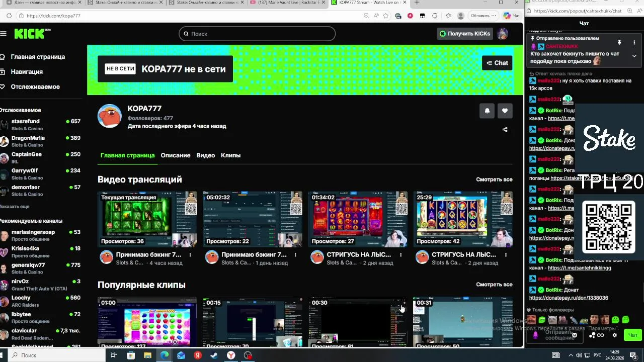The width and height of the screenshot is (644, 362).
Task: Open the 01:34:02 video thumbnail
Action: coord(358,219)
